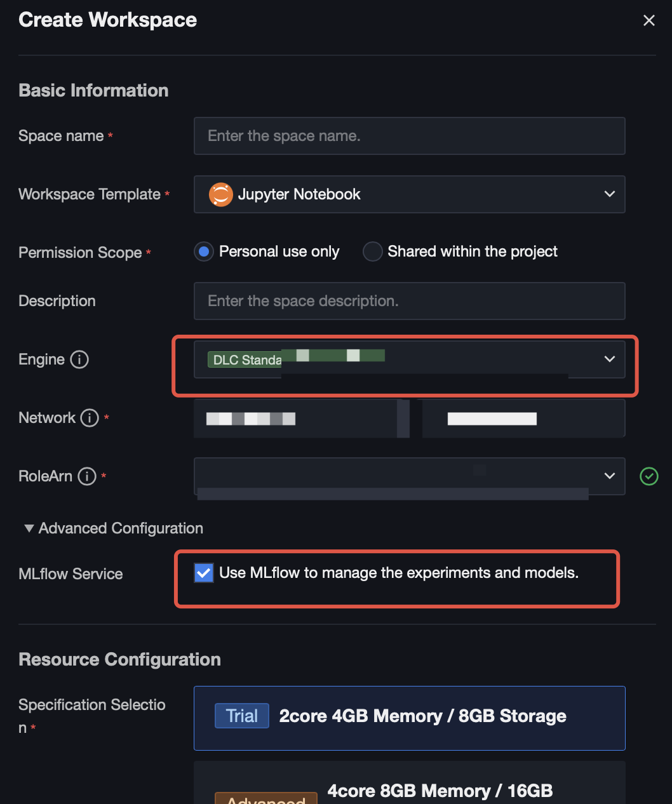Click the Engine info icon
This screenshot has height=804, width=672.
(x=79, y=359)
